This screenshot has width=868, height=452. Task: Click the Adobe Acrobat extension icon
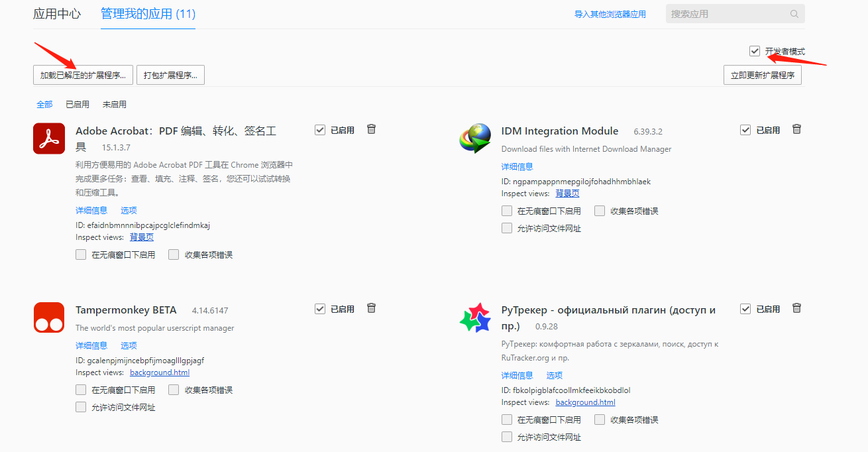click(x=48, y=139)
